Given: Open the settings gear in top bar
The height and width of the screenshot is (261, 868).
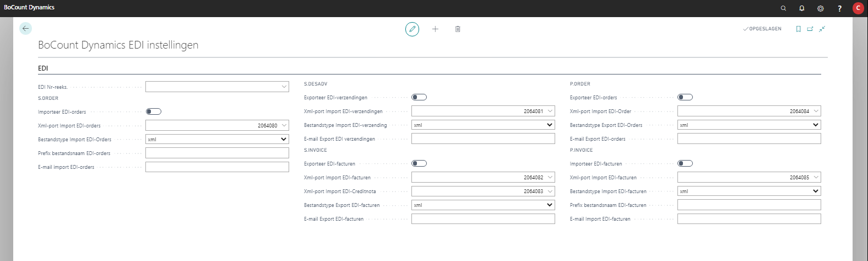Looking at the screenshot, I should pos(821,8).
